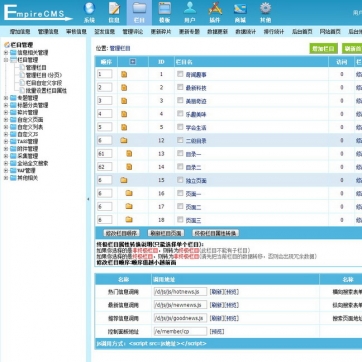Click the page icon for column ID 4
The width and height of the screenshot is (362, 362).
coord(124,114)
